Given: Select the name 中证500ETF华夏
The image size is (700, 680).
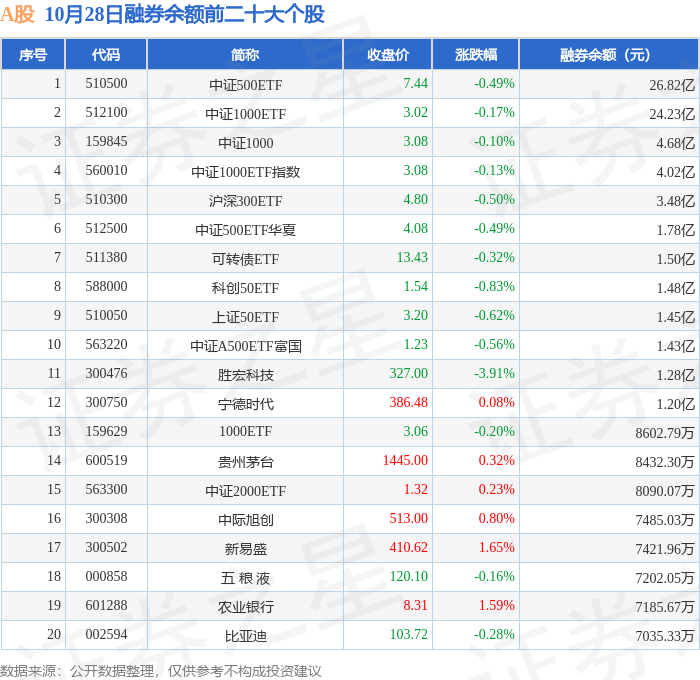Looking at the screenshot, I should 246,230.
